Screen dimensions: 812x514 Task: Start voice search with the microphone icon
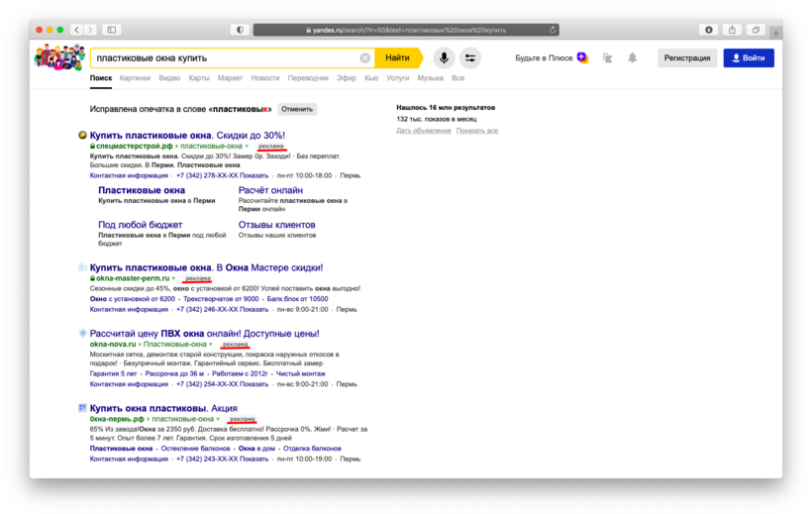444,58
